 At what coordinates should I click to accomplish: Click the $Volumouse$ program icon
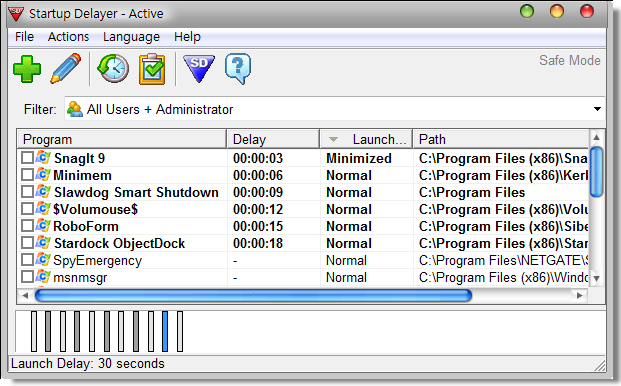[x=43, y=209]
